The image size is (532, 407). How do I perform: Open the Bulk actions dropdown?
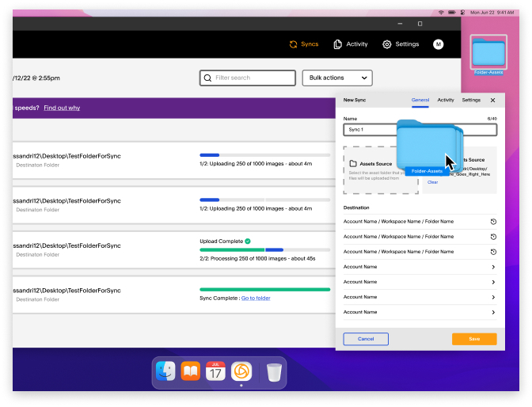[337, 78]
